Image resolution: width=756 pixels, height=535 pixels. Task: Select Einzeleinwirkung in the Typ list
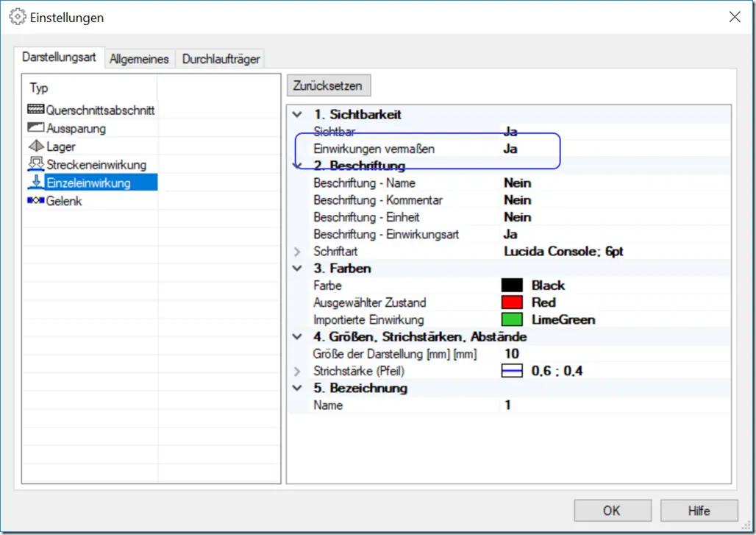(x=89, y=183)
